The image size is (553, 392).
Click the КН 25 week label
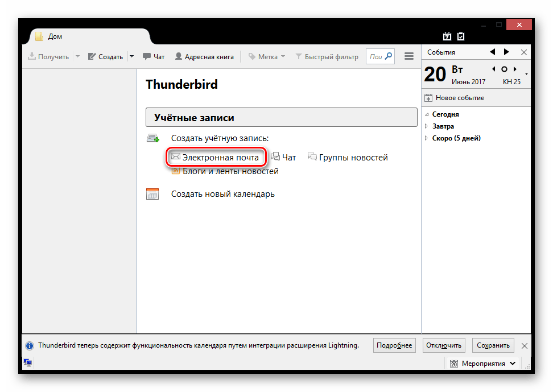coord(511,82)
